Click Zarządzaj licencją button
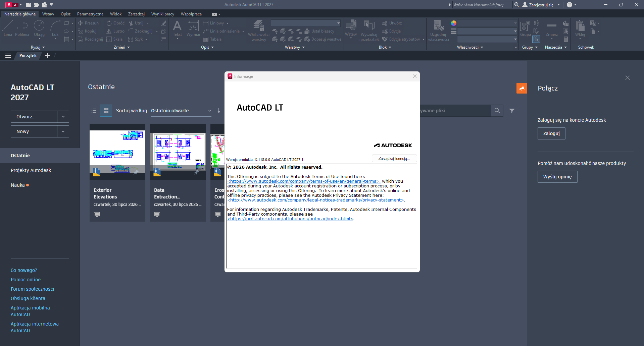The image size is (644, 346). point(394,159)
